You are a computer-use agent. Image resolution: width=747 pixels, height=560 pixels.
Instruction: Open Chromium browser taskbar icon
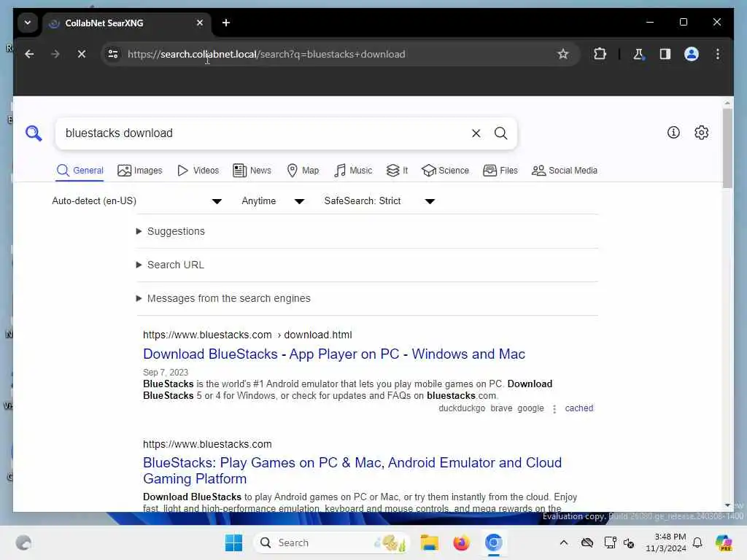click(x=494, y=542)
